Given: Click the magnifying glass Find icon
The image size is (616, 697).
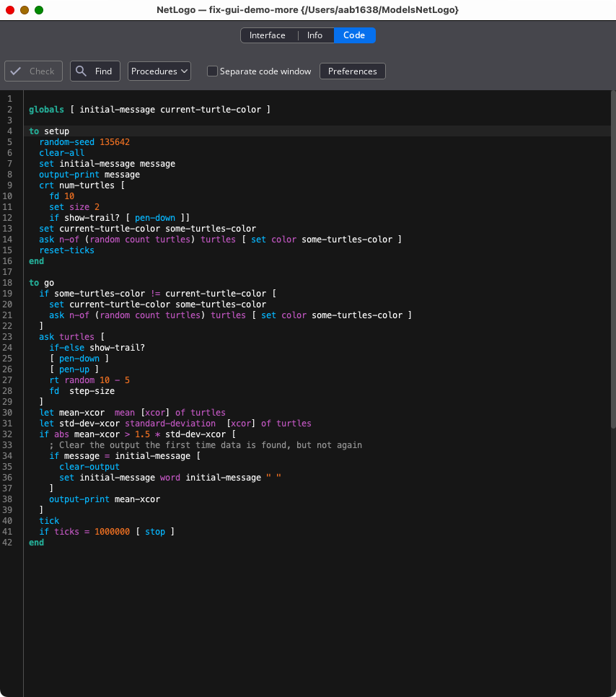Looking at the screenshot, I should point(82,71).
